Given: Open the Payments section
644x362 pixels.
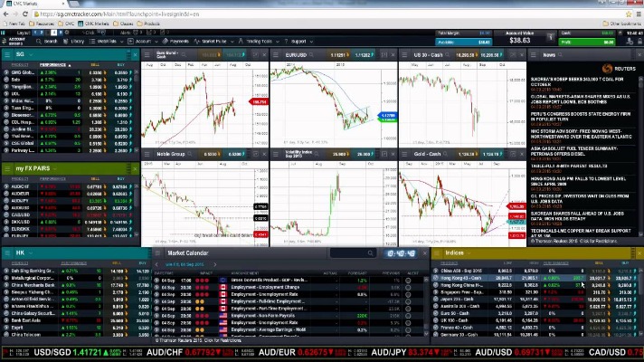Looking at the screenshot, I should coord(179,41).
